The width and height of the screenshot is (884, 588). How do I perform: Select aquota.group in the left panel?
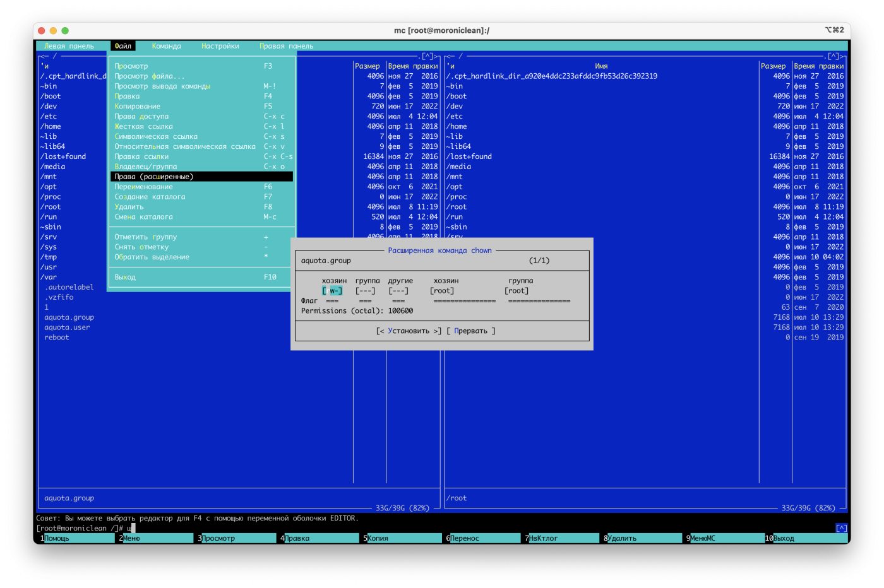pos(69,318)
